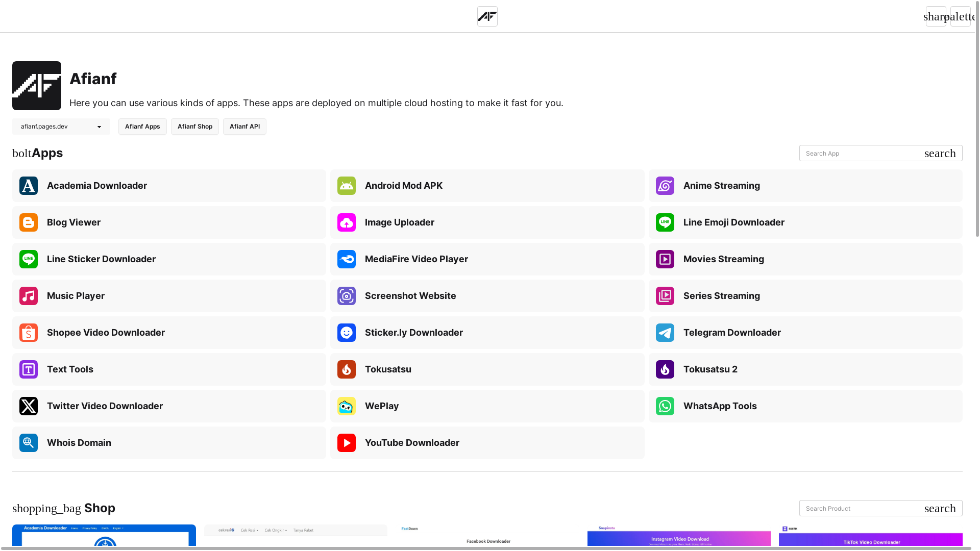The image size is (980, 551).
Task: Click the Blog Viewer Blogger icon
Action: (29, 222)
